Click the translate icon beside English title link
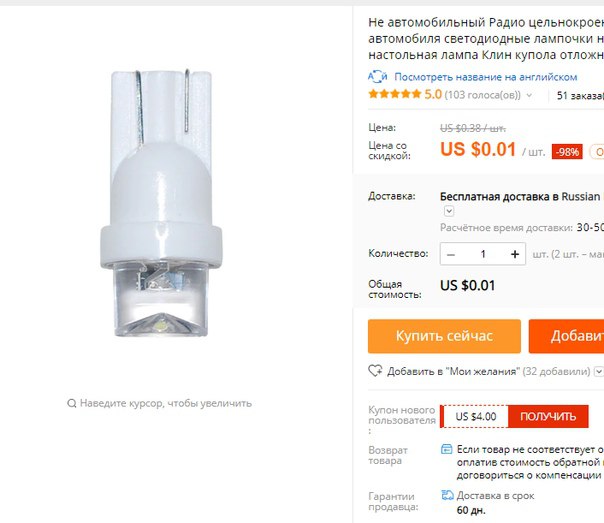Image resolution: width=604 pixels, height=523 pixels. [x=377, y=77]
